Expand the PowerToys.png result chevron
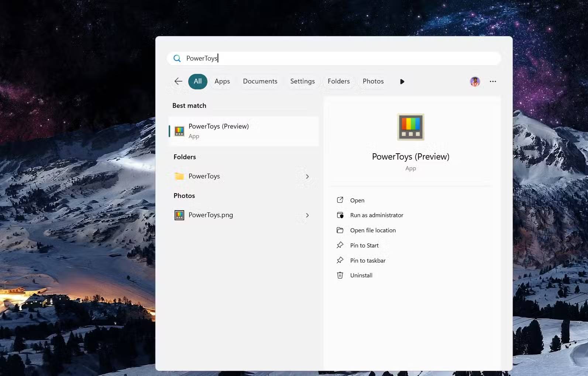This screenshot has height=376, width=588. (307, 215)
